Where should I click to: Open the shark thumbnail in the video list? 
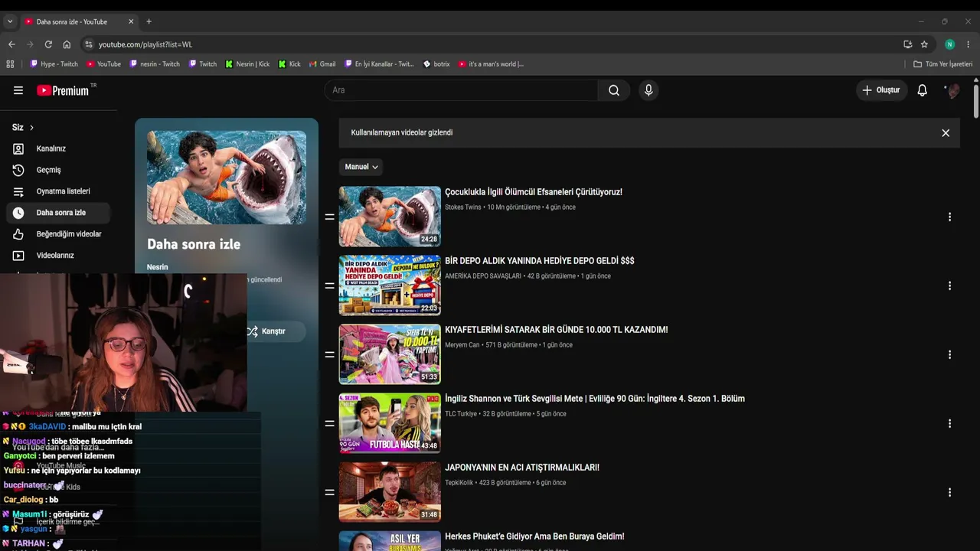pos(390,217)
